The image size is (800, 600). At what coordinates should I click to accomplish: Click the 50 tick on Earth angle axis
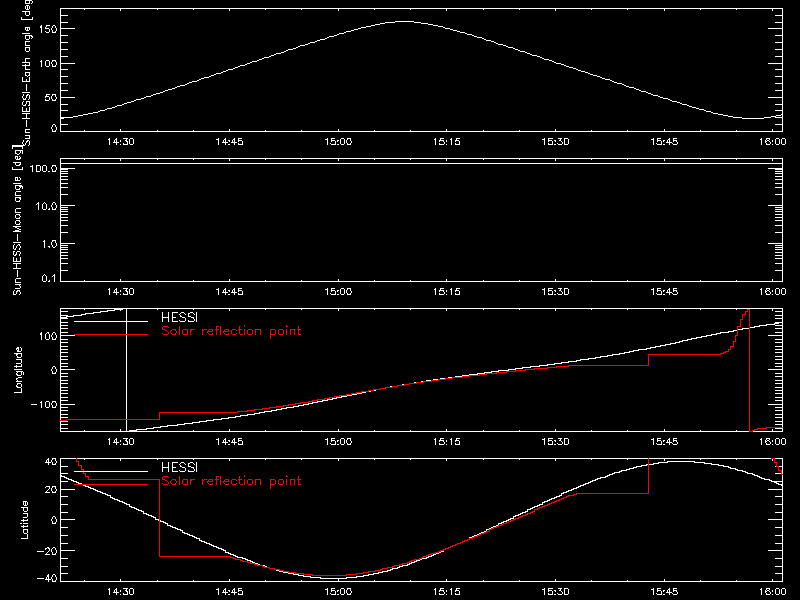(51, 97)
